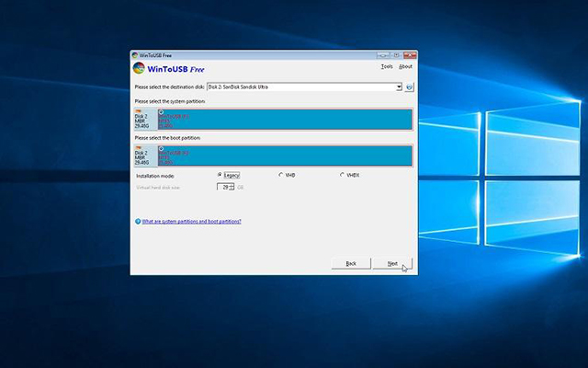Click the blue help question mark icon

[138, 222]
